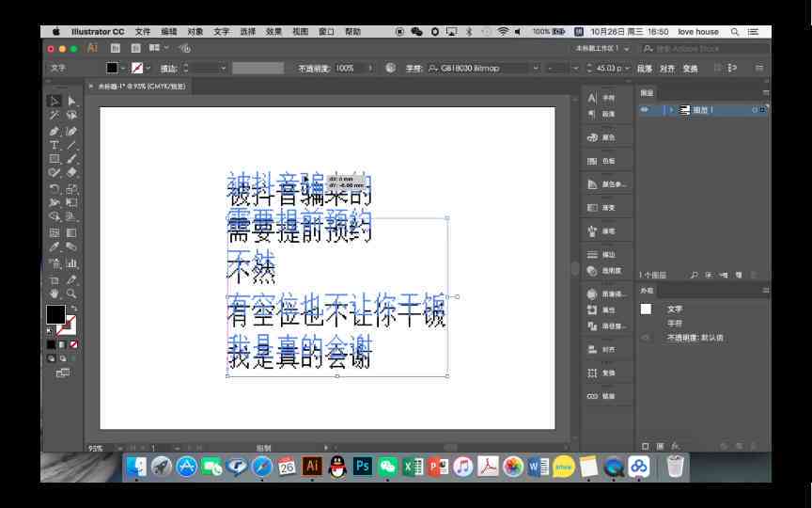Image resolution: width=812 pixels, height=508 pixels.
Task: Click the white appearance swatch beside 文字
Action: tap(646, 309)
